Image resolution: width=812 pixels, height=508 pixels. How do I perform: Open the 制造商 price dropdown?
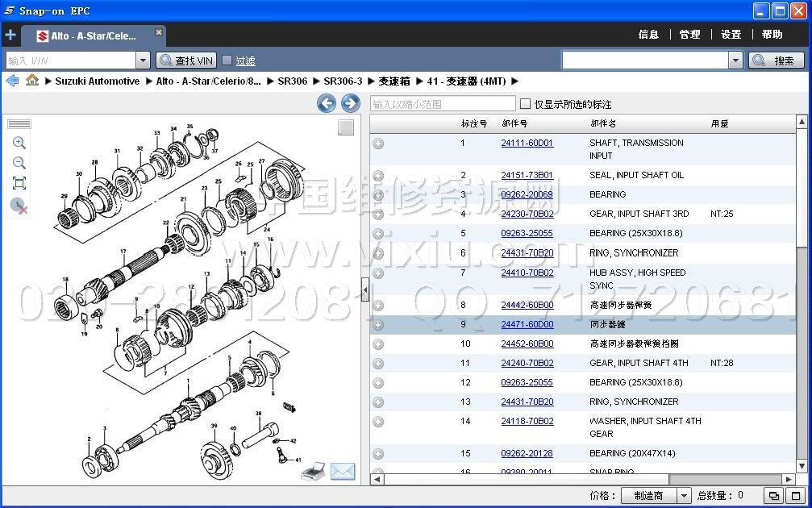pos(683,496)
